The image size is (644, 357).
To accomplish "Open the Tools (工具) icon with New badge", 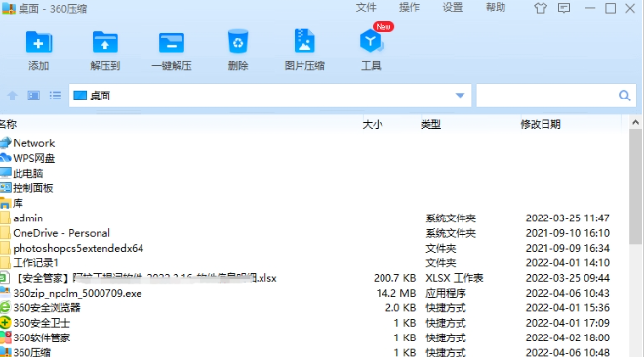I will click(x=372, y=41).
